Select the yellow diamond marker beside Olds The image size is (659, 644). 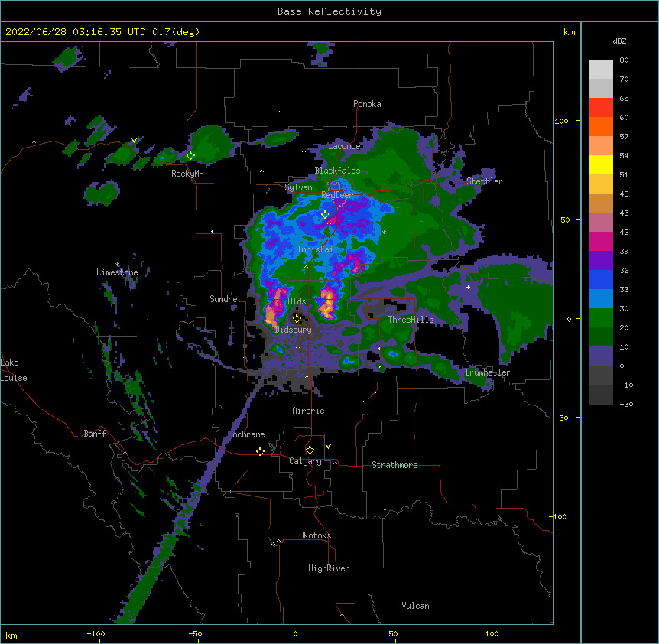point(297,319)
